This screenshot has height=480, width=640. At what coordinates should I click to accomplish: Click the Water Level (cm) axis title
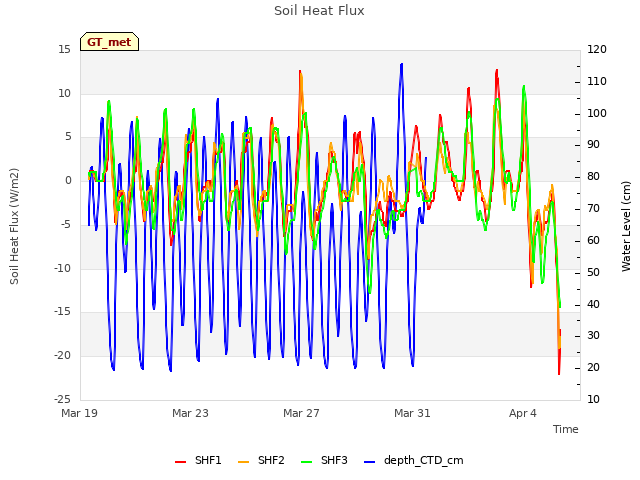pos(626,226)
